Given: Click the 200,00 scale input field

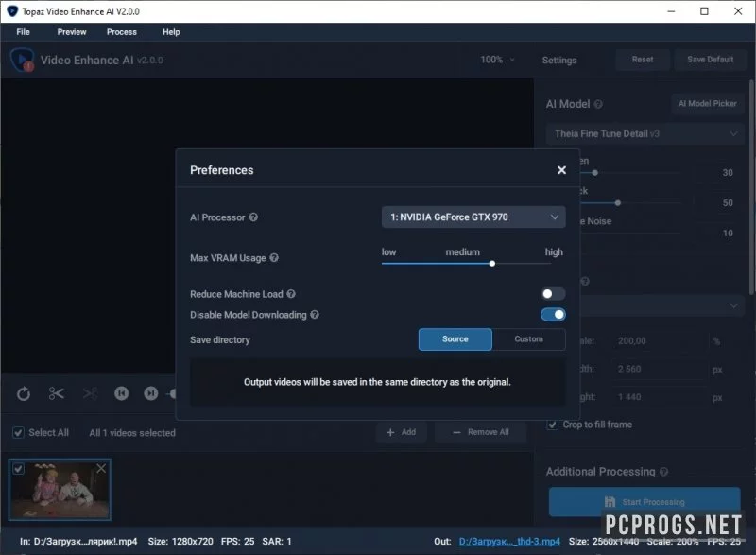Looking at the screenshot, I should [660, 341].
